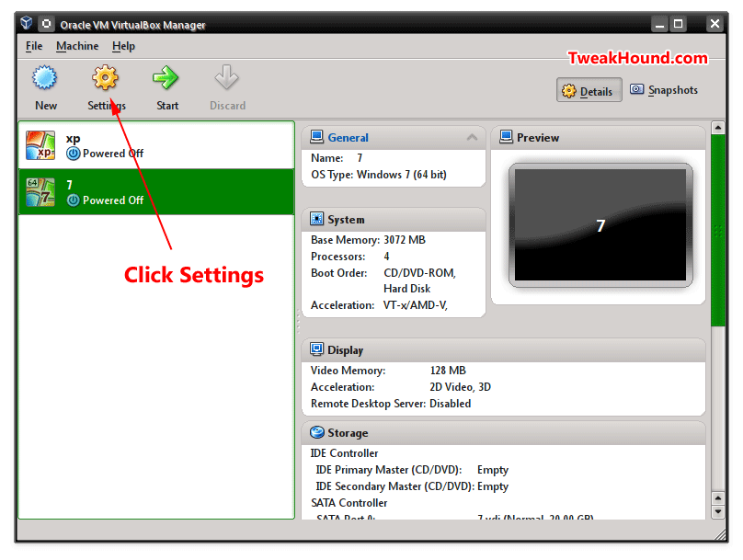Click the System section chip icon
743x560 pixels.
pos(316,219)
